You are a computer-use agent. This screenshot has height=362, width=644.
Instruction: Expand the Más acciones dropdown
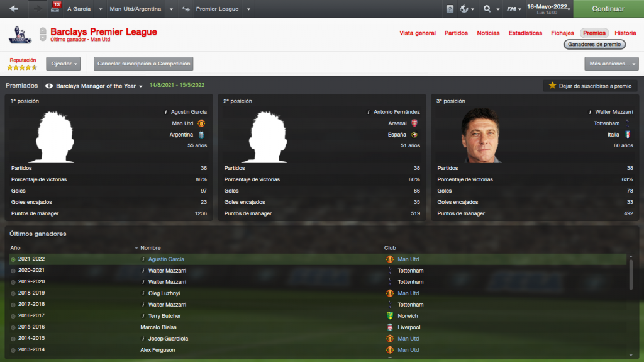tap(611, 64)
